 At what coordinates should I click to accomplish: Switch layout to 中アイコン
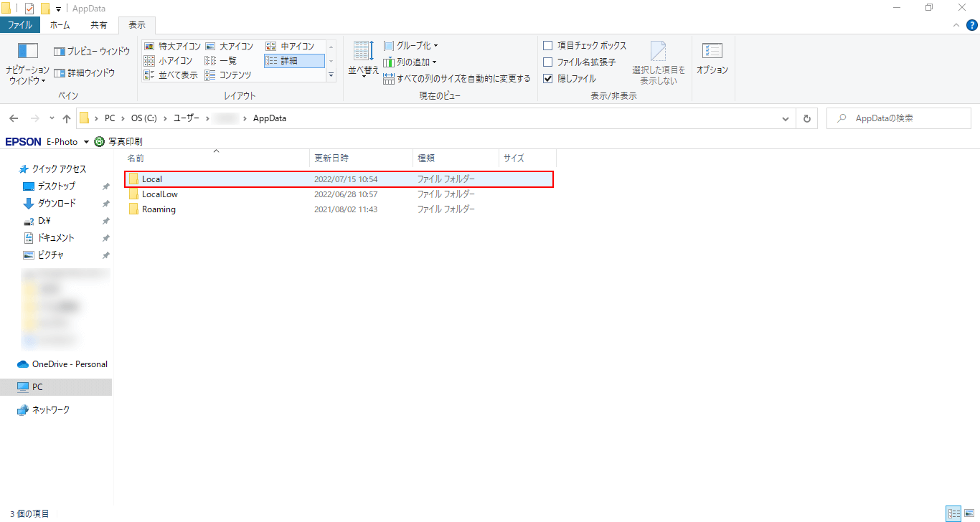290,47
